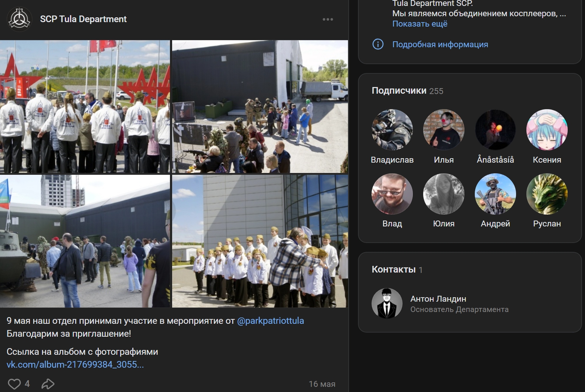The height and width of the screenshot is (392, 585).
Task: Click the Благодарим за приглашение! line
Action: [69, 334]
